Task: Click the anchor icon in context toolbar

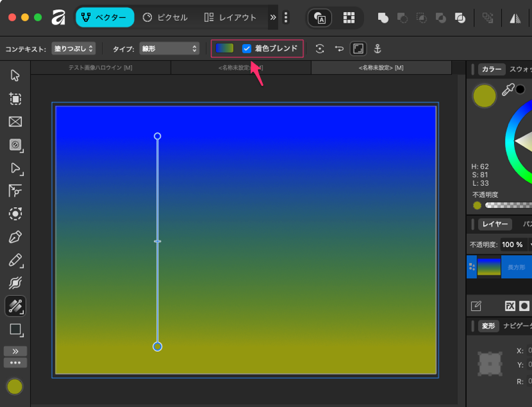Action: pyautogui.click(x=377, y=49)
